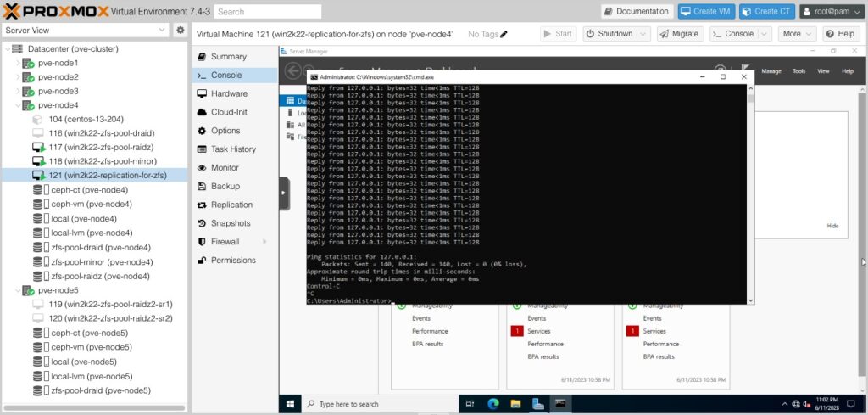Open the notification center icon
This screenshot has width=868, height=415.
point(851,404)
